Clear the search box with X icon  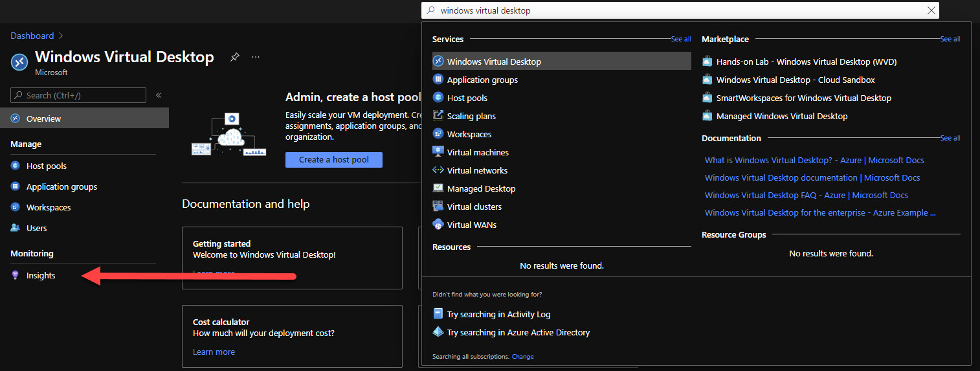click(931, 10)
